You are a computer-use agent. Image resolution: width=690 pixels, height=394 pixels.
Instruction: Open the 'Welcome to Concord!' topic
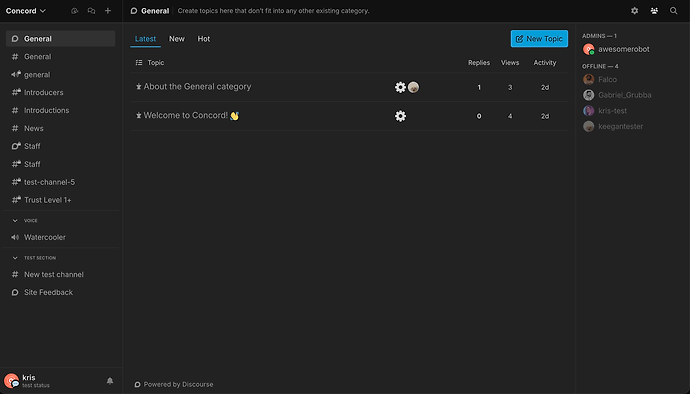click(x=191, y=115)
